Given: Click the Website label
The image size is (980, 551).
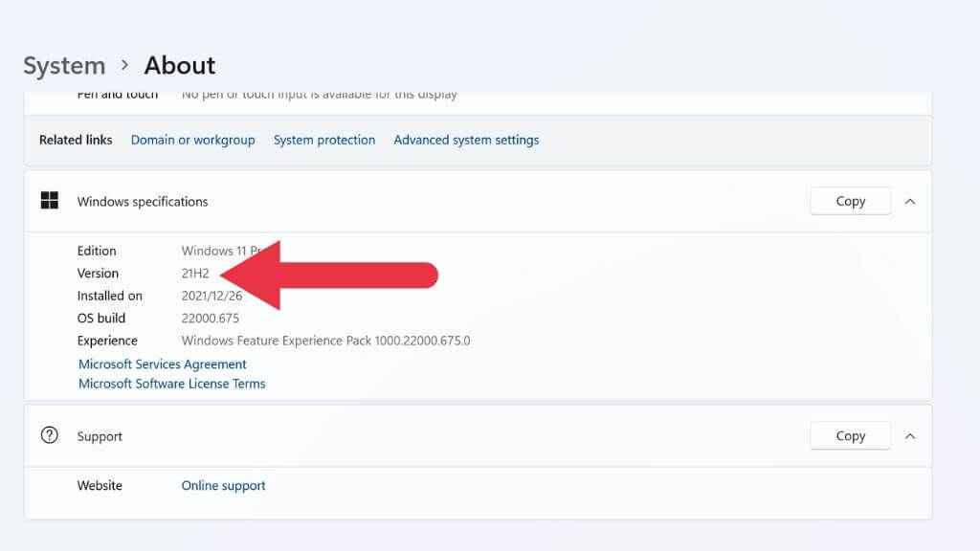Looking at the screenshot, I should (100, 485).
